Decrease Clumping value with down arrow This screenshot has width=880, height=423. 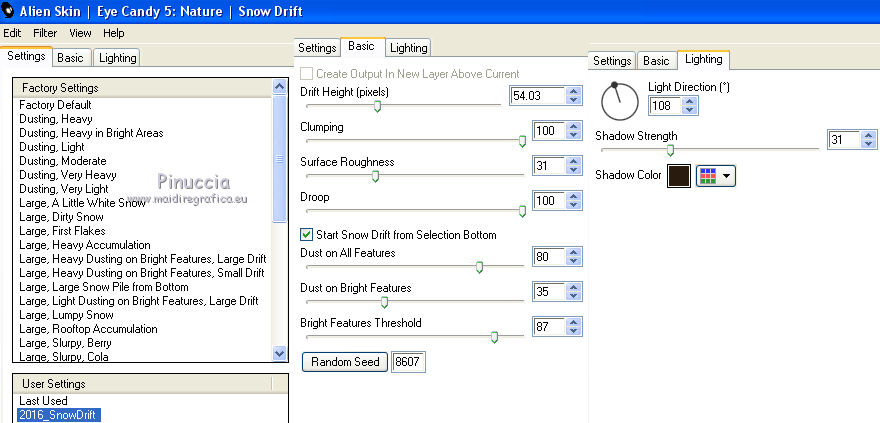click(573, 136)
